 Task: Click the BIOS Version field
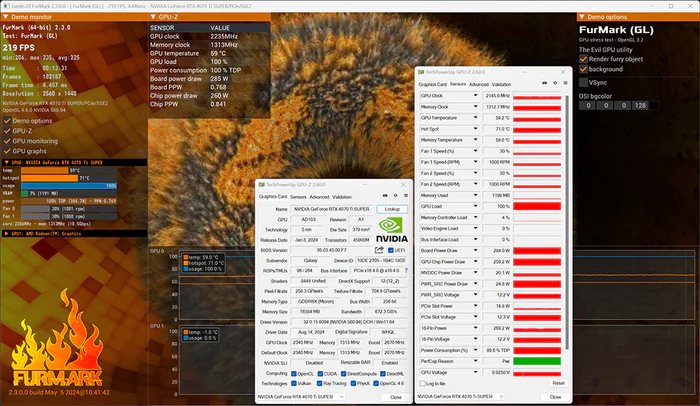(x=331, y=251)
